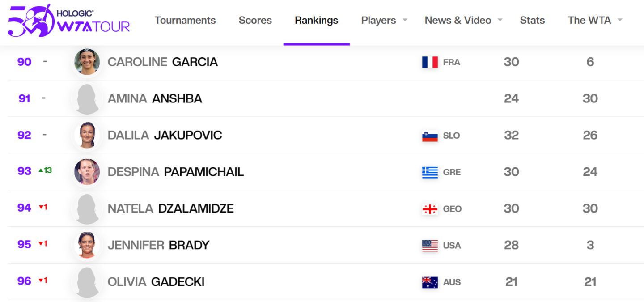The height and width of the screenshot is (302, 644).
Task: Click the Slovenia flag icon next to SLO
Action: (x=430, y=136)
